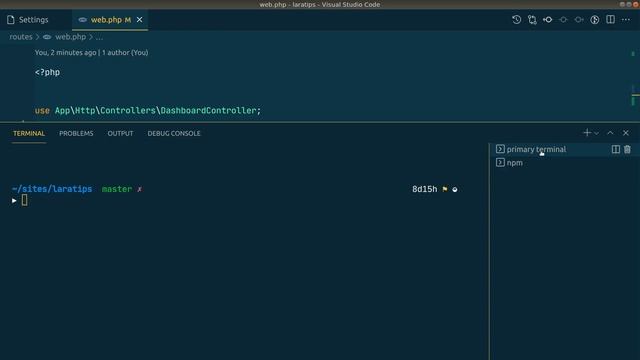Screen dimensions: 640x360
Task: Click the master branch label in terminal
Action: (x=117, y=189)
